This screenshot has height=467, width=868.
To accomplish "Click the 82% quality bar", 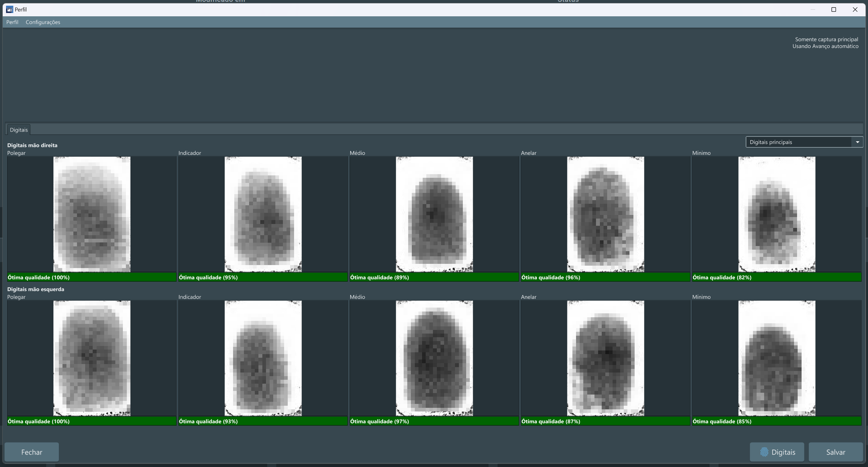I will (777, 277).
